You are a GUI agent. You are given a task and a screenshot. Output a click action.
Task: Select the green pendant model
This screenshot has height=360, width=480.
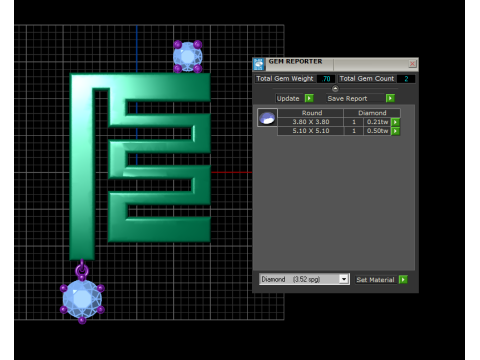tap(82, 167)
